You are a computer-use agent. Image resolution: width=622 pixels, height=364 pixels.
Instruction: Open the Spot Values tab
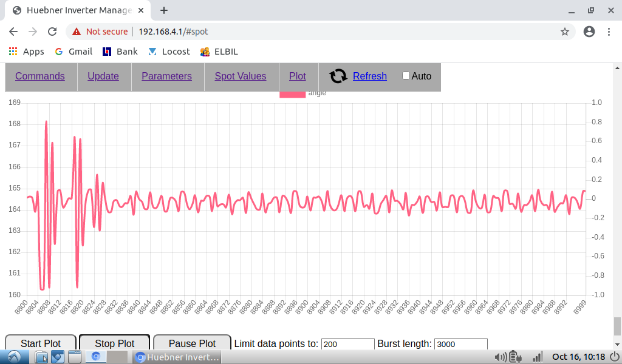point(241,76)
